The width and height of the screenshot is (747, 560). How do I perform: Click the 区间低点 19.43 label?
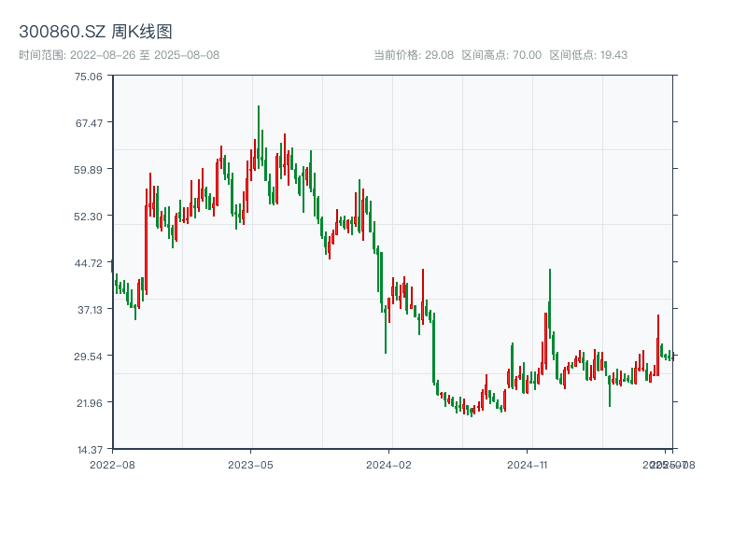point(588,55)
